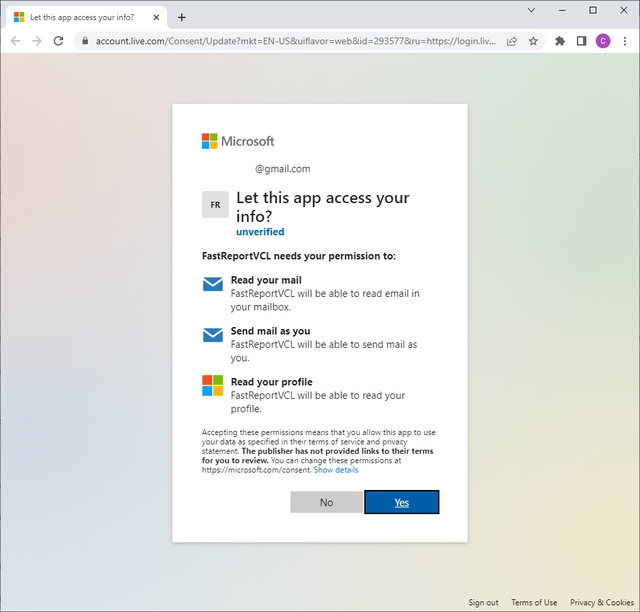Image resolution: width=640 pixels, height=612 pixels.
Task: Click 'Send mail as you' permission heading
Action: point(270,331)
